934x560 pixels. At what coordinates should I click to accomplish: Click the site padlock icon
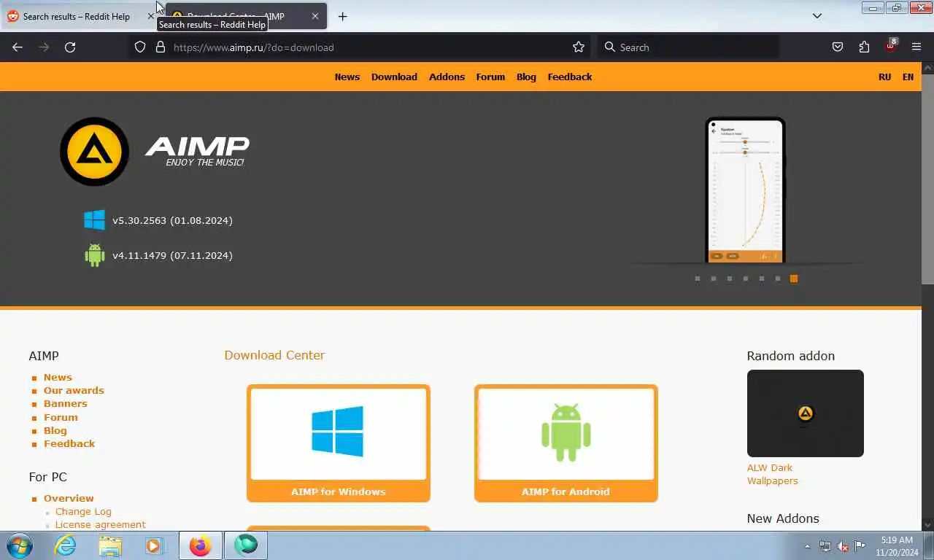[x=161, y=47]
